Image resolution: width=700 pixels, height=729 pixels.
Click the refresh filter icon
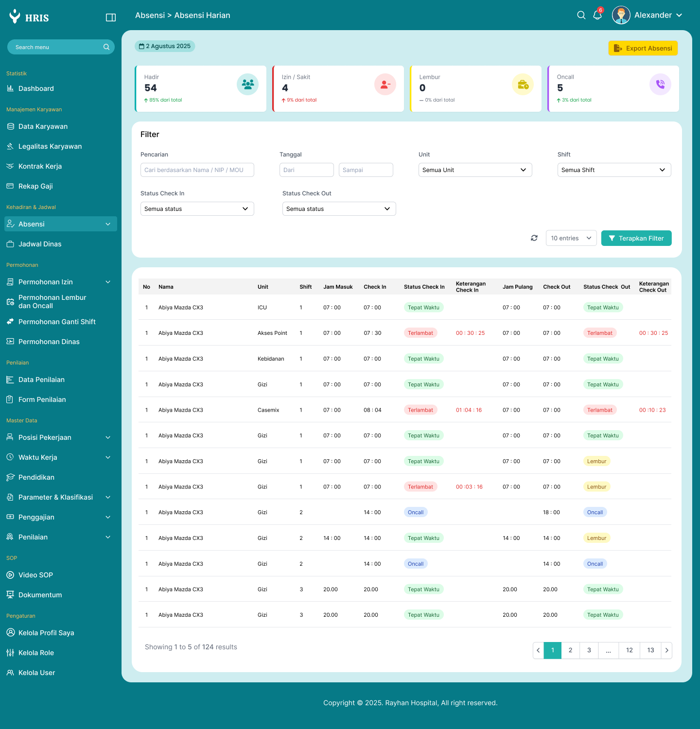[534, 238]
